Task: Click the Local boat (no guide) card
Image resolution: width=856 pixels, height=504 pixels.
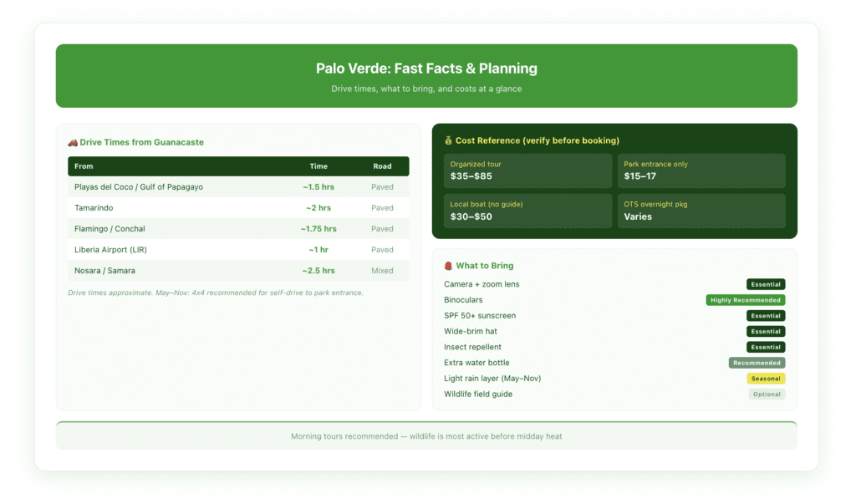Action: tap(527, 211)
